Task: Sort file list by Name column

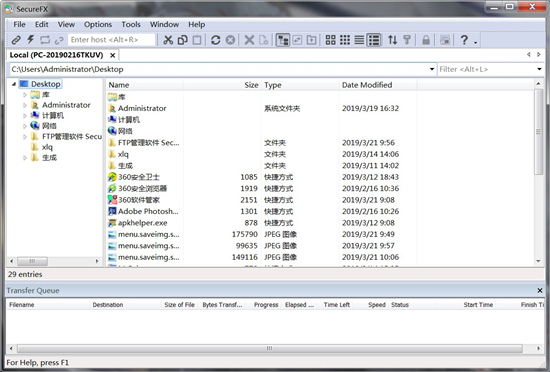Action: tap(145, 85)
